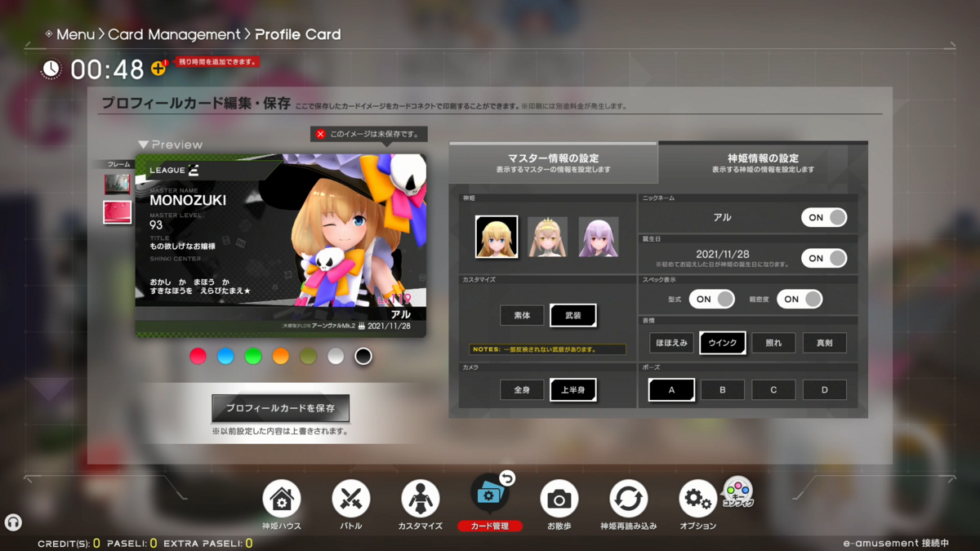Click the 神姫再読み込み reload icon
The width and height of the screenshot is (980, 551).
(629, 498)
